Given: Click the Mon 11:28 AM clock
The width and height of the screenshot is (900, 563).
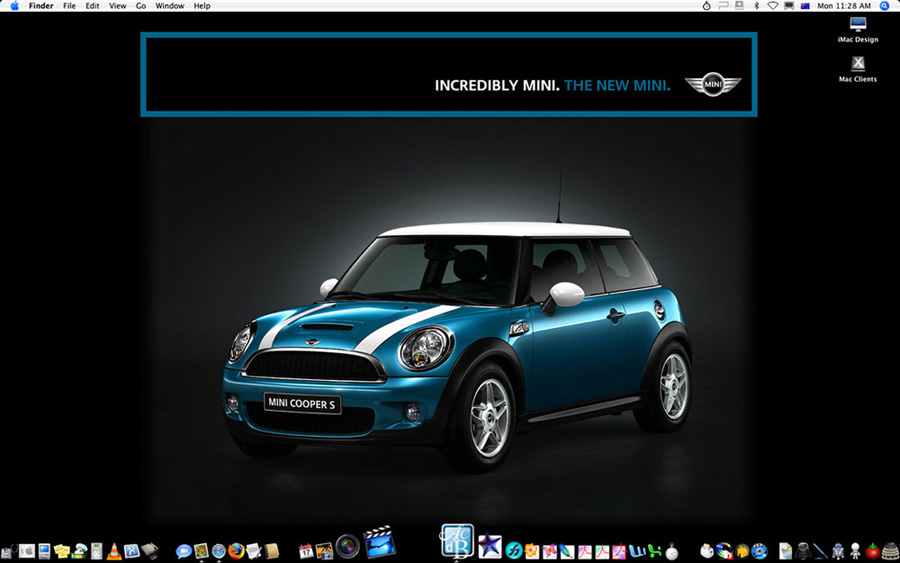Looking at the screenshot, I should [x=844, y=6].
